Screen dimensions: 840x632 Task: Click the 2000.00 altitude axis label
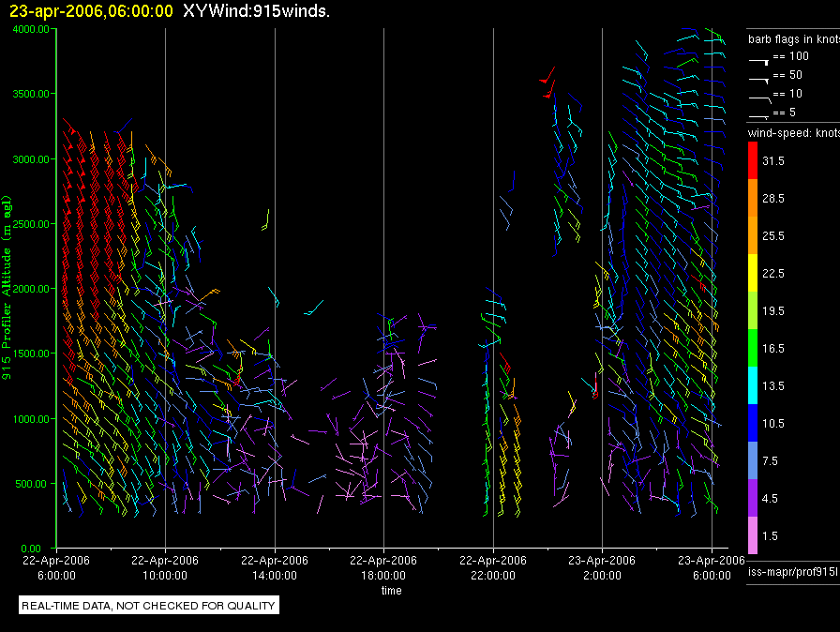pyautogui.click(x=31, y=289)
